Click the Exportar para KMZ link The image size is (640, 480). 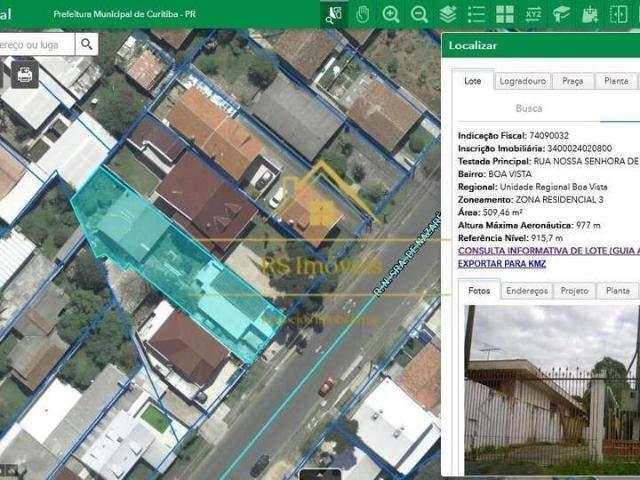[x=502, y=263]
